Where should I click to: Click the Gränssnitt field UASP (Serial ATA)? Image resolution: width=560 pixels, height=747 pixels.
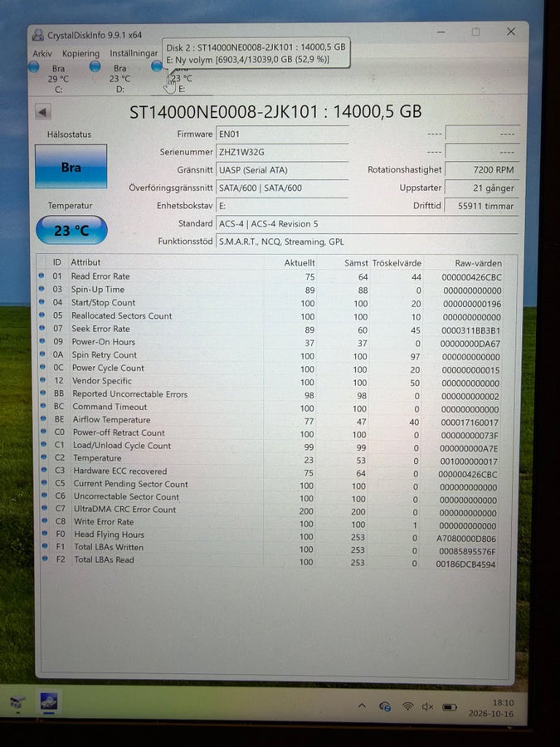282,170
